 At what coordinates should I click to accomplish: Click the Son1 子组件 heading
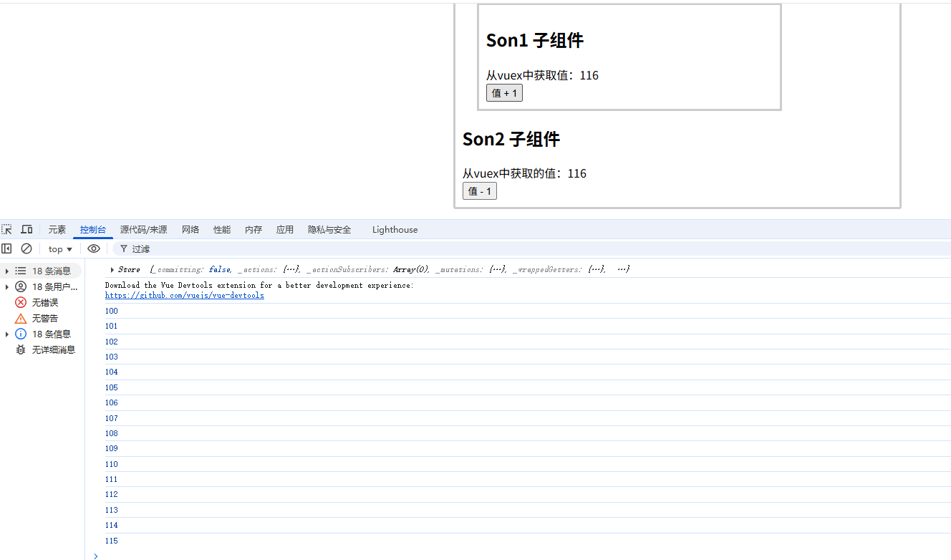click(x=535, y=40)
